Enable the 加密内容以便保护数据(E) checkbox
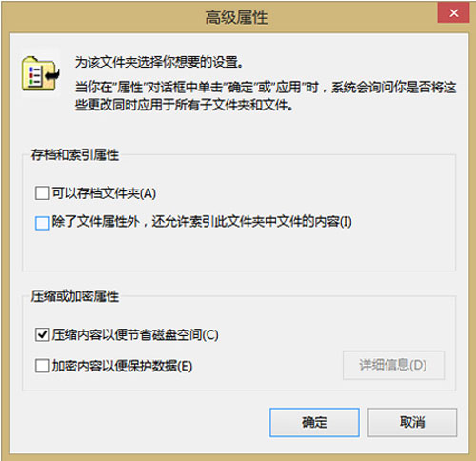This screenshot has width=476, height=461. click(42, 366)
